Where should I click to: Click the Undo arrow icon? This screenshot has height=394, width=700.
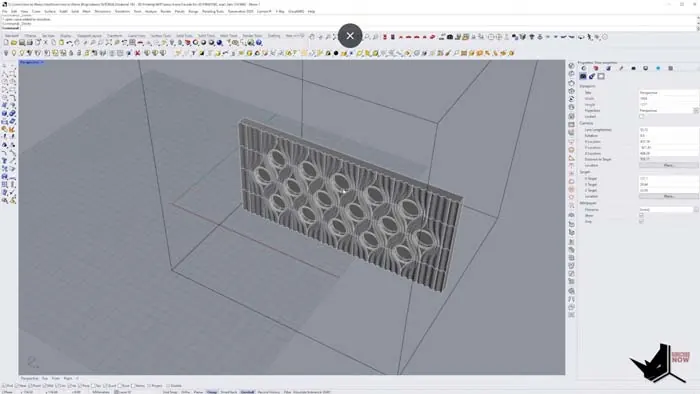coord(69,42)
